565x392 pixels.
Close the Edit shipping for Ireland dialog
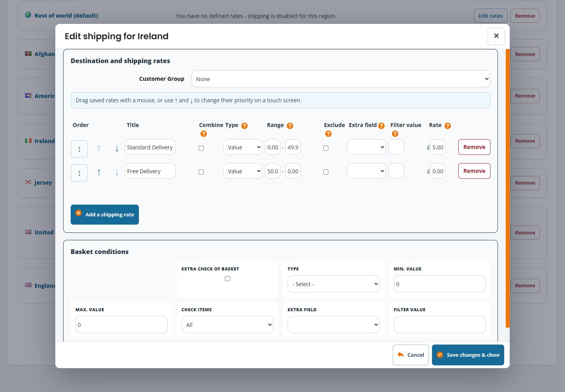pyautogui.click(x=496, y=36)
